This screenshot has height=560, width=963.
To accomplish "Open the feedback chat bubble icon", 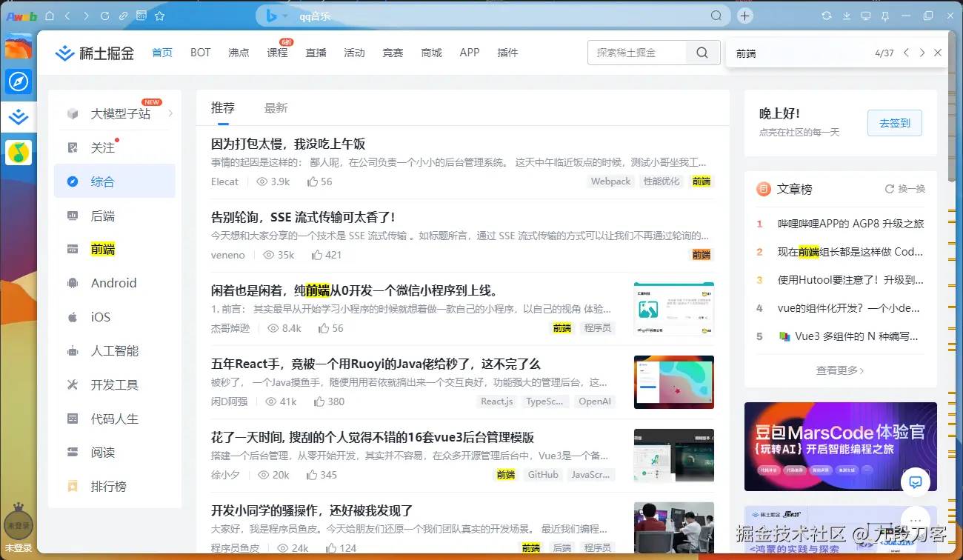I will pyautogui.click(x=916, y=482).
